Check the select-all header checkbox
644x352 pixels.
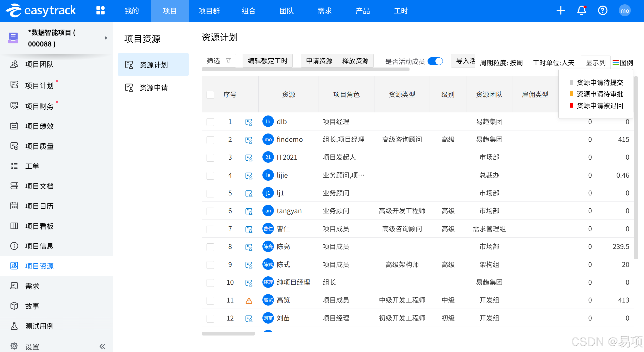click(x=210, y=95)
